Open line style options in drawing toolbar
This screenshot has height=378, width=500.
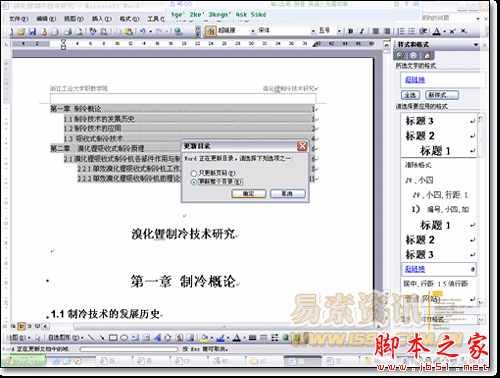coord(252,338)
